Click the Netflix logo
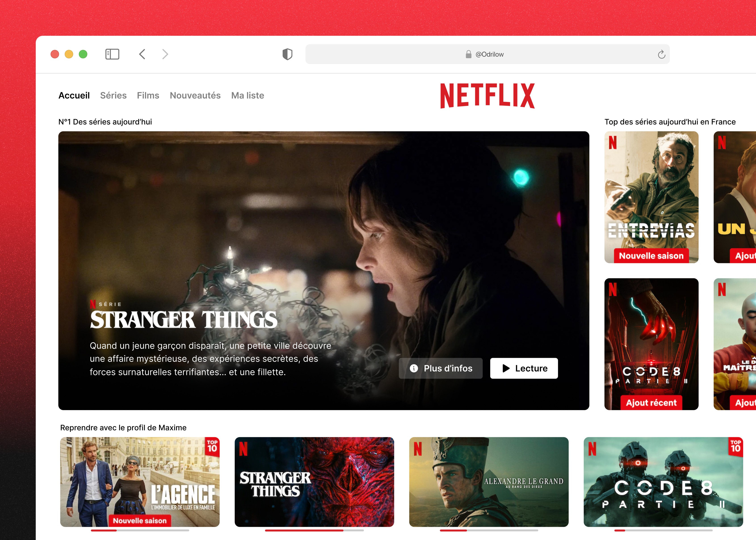This screenshot has height=540, width=756. pos(487,96)
